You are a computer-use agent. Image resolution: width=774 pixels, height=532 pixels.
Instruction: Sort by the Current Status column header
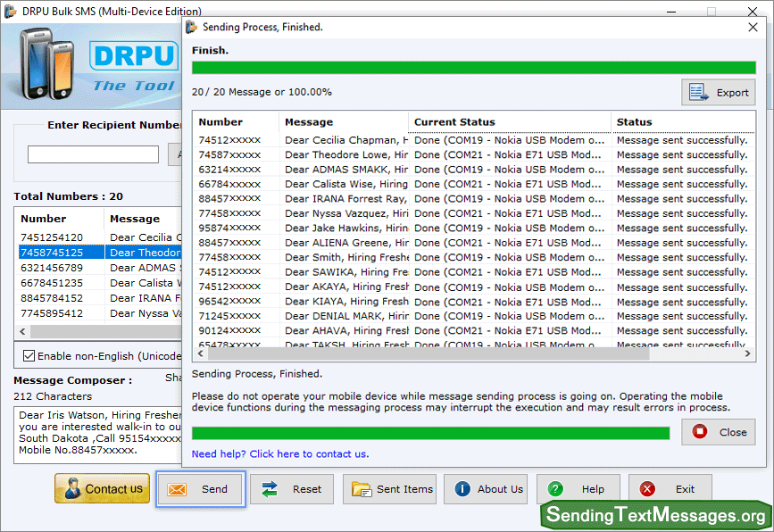click(x=509, y=122)
